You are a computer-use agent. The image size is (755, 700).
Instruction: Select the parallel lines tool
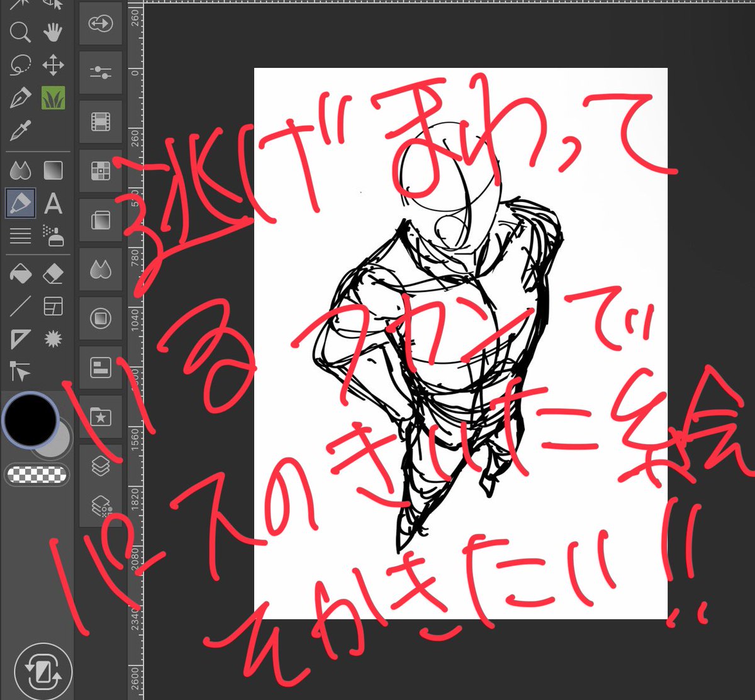click(21, 236)
